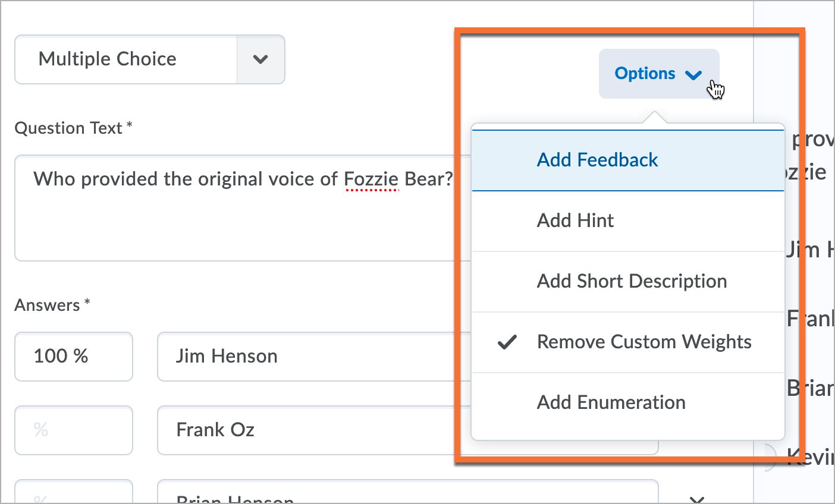
Task: Select Add Feedback from the Options menu
Action: pyautogui.click(x=597, y=160)
